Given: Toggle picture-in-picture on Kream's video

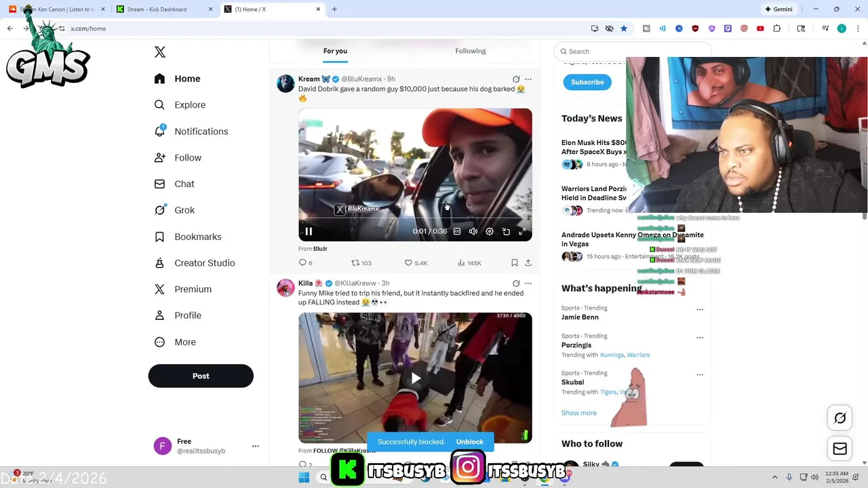Looking at the screenshot, I should [x=506, y=232].
